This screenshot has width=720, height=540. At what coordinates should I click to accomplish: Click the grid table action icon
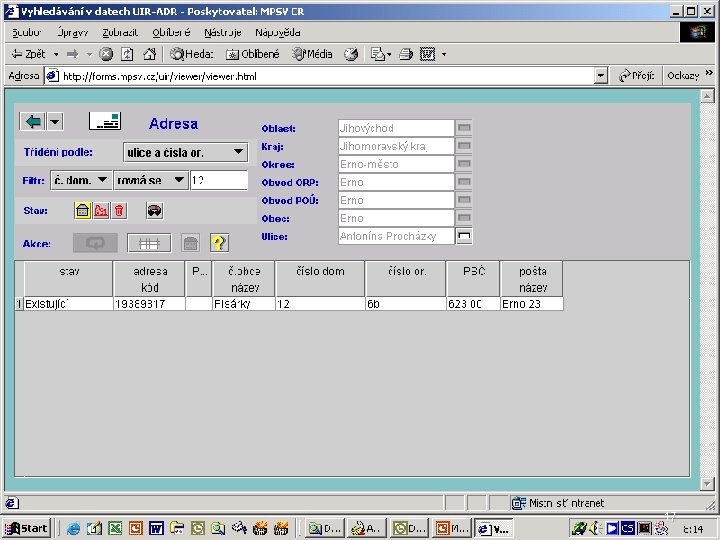(x=149, y=243)
